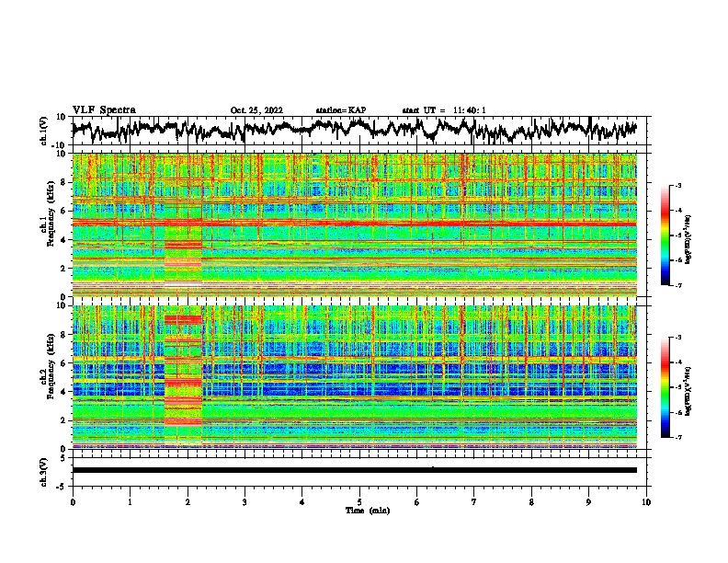Select the date text "Oct. 25, 2022"
The width and height of the screenshot is (728, 563).
(x=256, y=110)
